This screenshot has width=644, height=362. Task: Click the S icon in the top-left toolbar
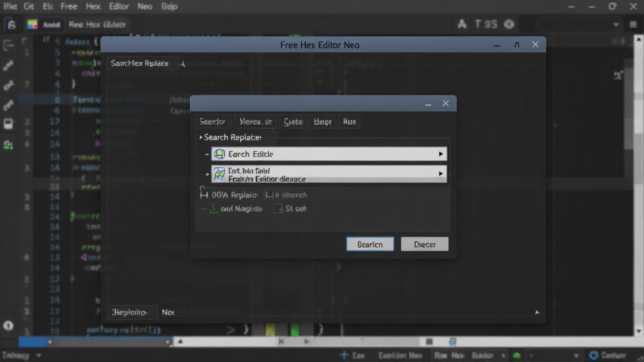click(x=11, y=25)
